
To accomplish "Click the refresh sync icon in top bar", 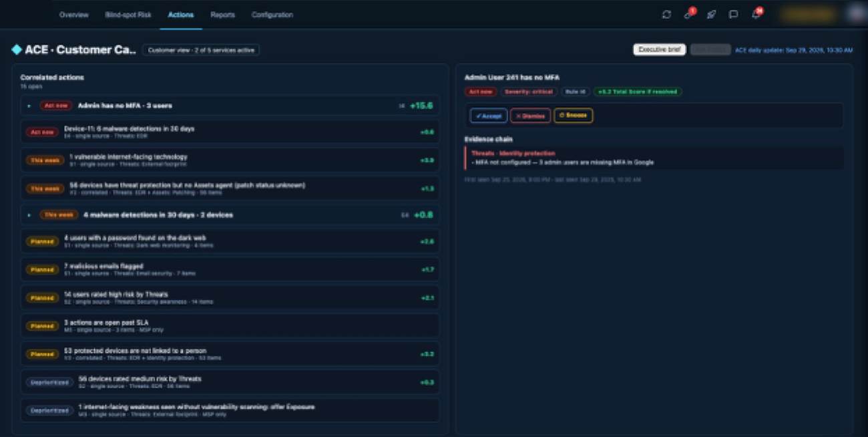I will [x=666, y=15].
